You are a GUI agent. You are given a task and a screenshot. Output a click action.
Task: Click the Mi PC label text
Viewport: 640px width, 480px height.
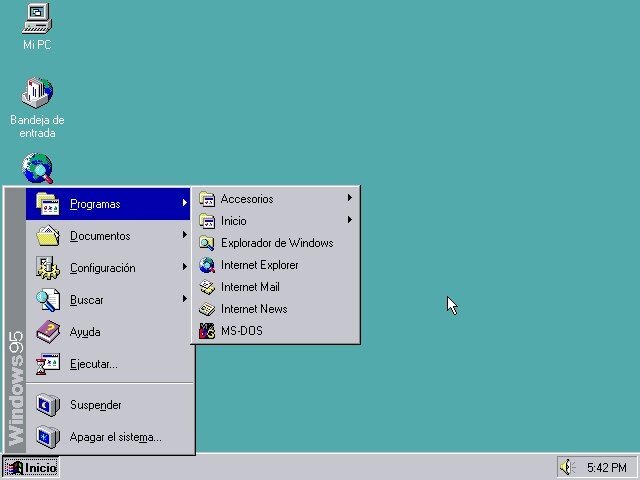click(37, 44)
